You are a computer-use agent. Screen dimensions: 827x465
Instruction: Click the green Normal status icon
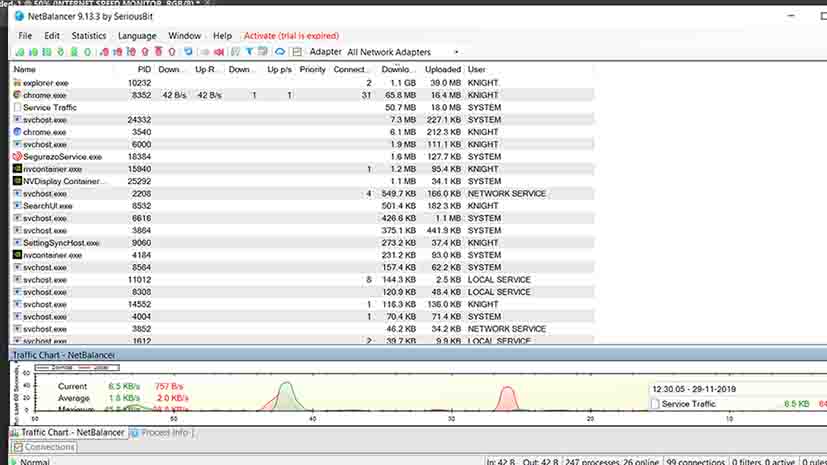click(14, 462)
